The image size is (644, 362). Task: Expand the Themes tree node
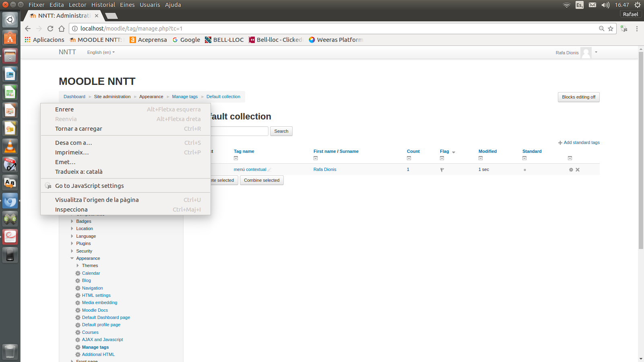78,265
